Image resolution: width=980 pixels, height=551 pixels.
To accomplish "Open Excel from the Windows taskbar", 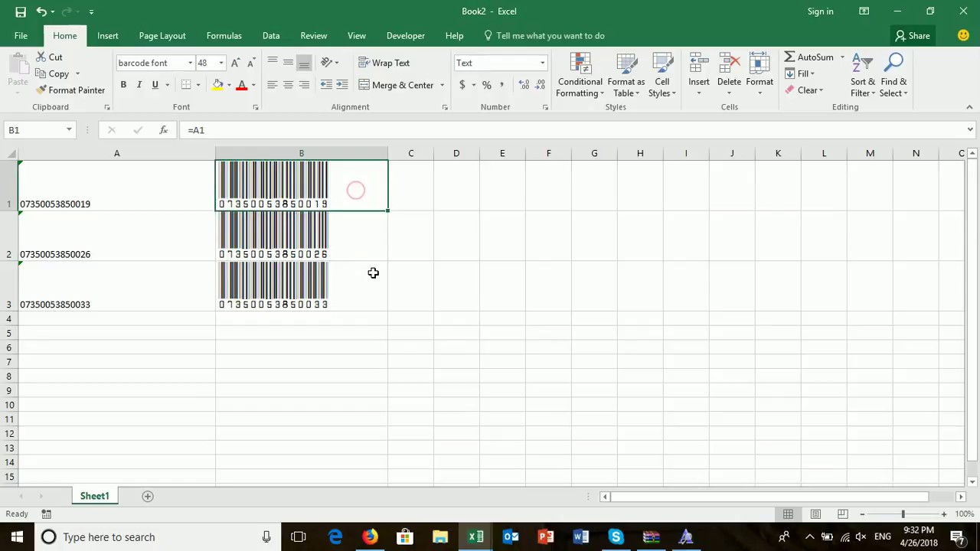I will pos(475,537).
